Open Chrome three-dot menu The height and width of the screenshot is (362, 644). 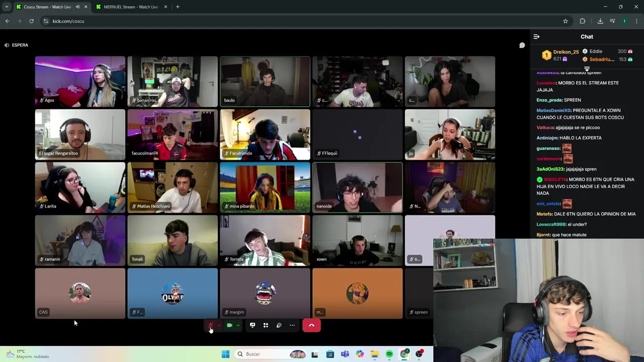pyautogui.click(x=636, y=21)
